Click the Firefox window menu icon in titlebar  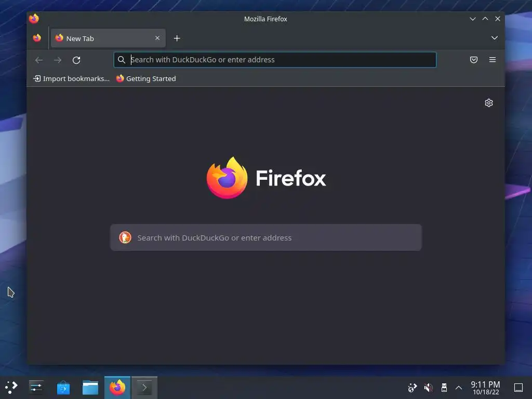[x=34, y=19]
